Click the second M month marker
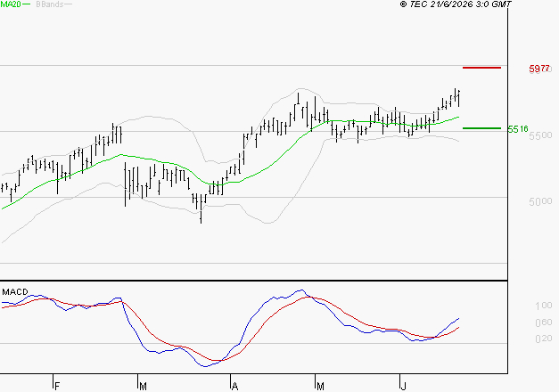 point(320,387)
